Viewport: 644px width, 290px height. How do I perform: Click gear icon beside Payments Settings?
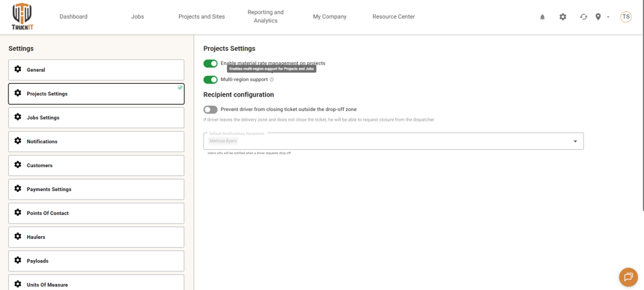(x=18, y=188)
